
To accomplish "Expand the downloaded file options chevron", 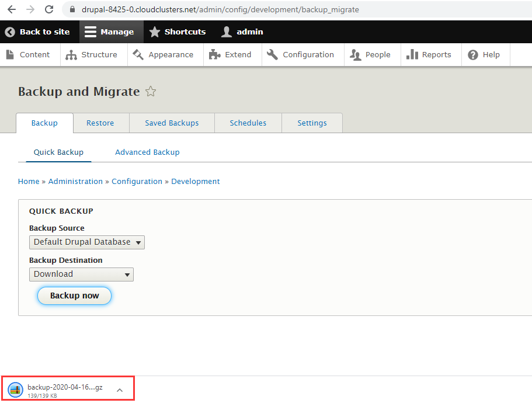I will [120, 390].
